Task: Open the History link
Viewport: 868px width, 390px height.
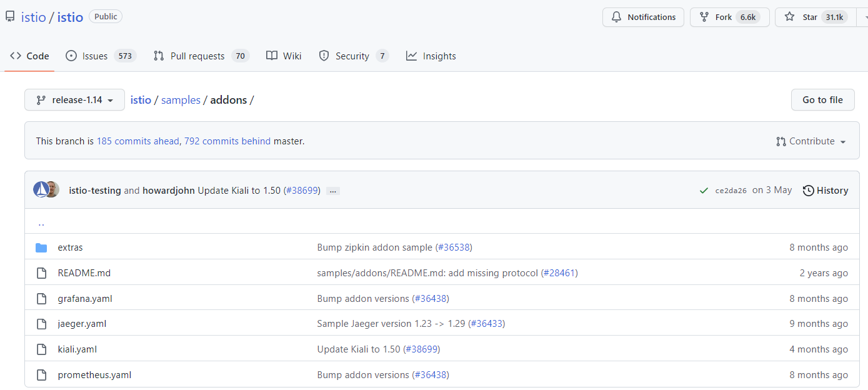Action: pos(826,191)
